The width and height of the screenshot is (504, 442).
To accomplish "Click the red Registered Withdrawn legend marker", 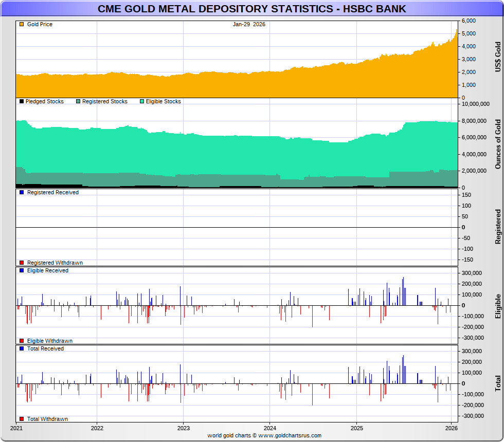I will (x=22, y=263).
